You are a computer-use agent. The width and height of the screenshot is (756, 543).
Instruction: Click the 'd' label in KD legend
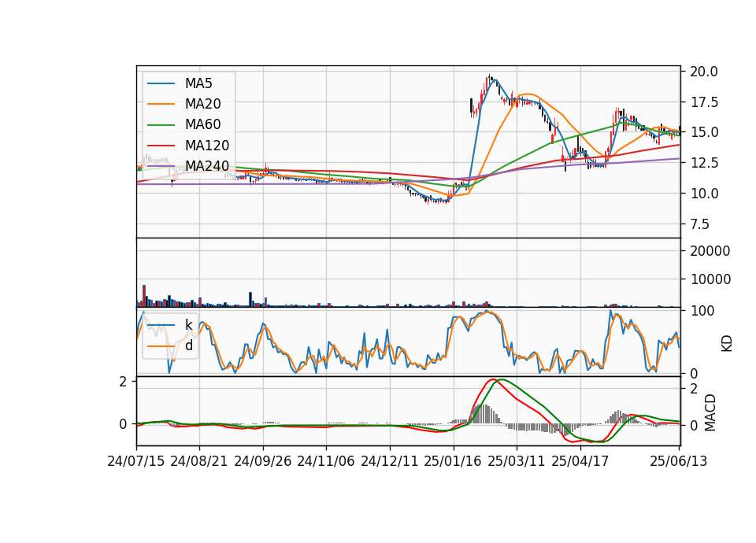188,345
